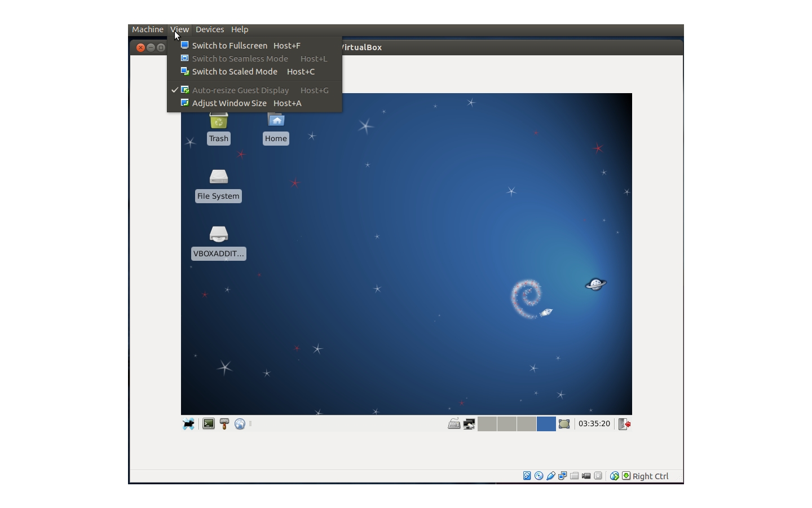The height and width of the screenshot is (508, 812).
Task: Click the disabled Switch to Seamless Mode entry
Action: pyautogui.click(x=254, y=59)
